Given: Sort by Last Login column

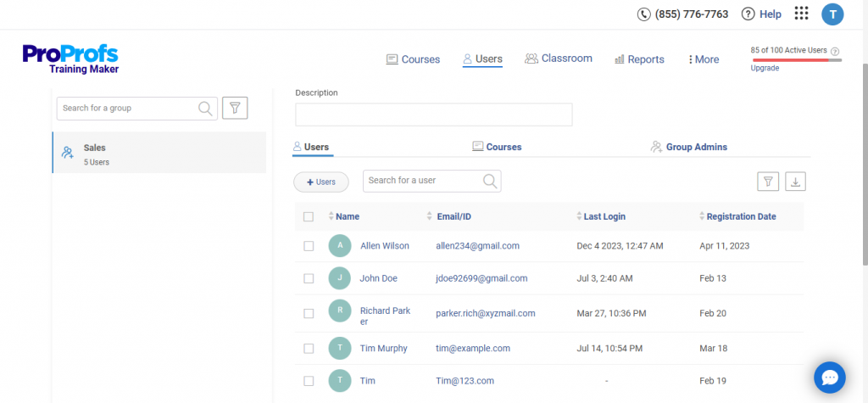Looking at the screenshot, I should tap(604, 216).
